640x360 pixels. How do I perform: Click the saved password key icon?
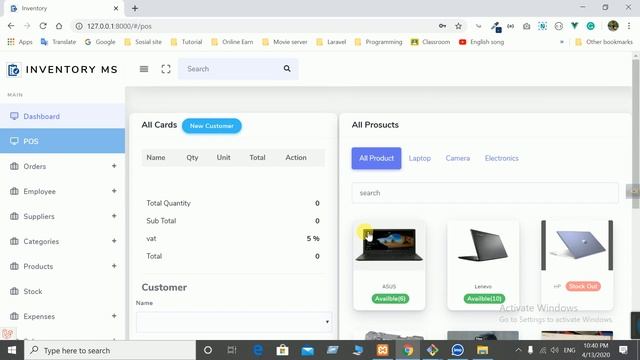[442, 26]
